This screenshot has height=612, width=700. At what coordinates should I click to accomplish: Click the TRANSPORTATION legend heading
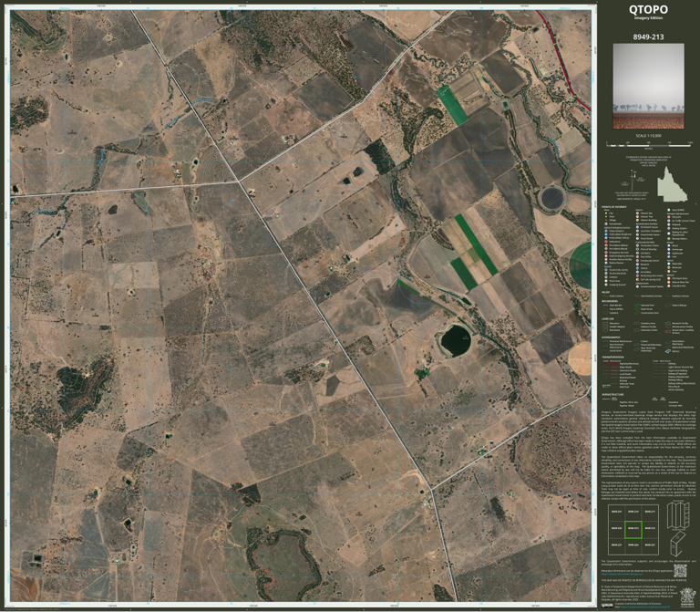(x=612, y=357)
